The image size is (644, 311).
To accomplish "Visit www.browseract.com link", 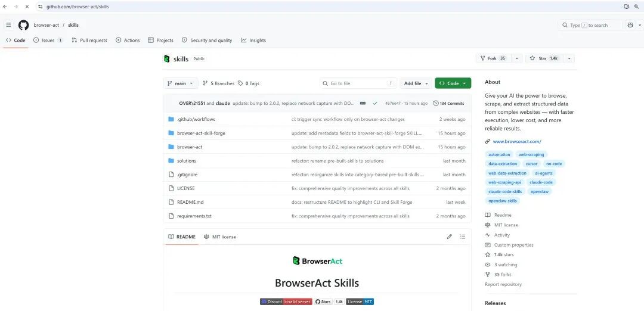I will tap(517, 142).
